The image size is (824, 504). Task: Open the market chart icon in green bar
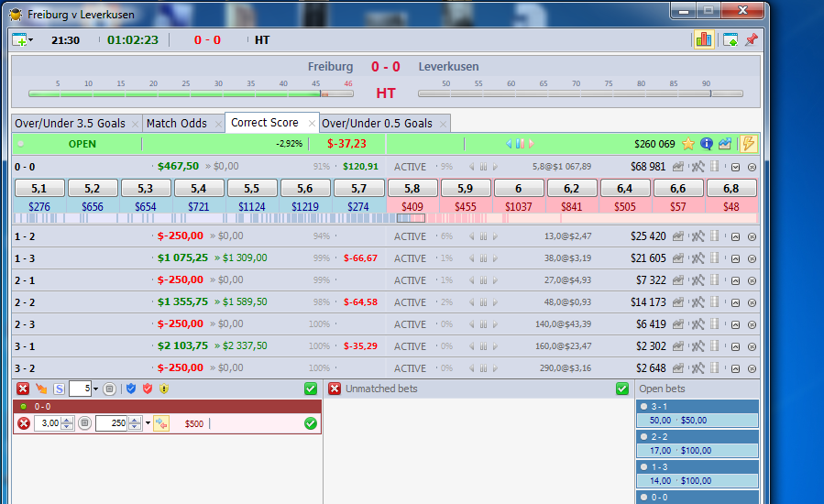tap(725, 144)
